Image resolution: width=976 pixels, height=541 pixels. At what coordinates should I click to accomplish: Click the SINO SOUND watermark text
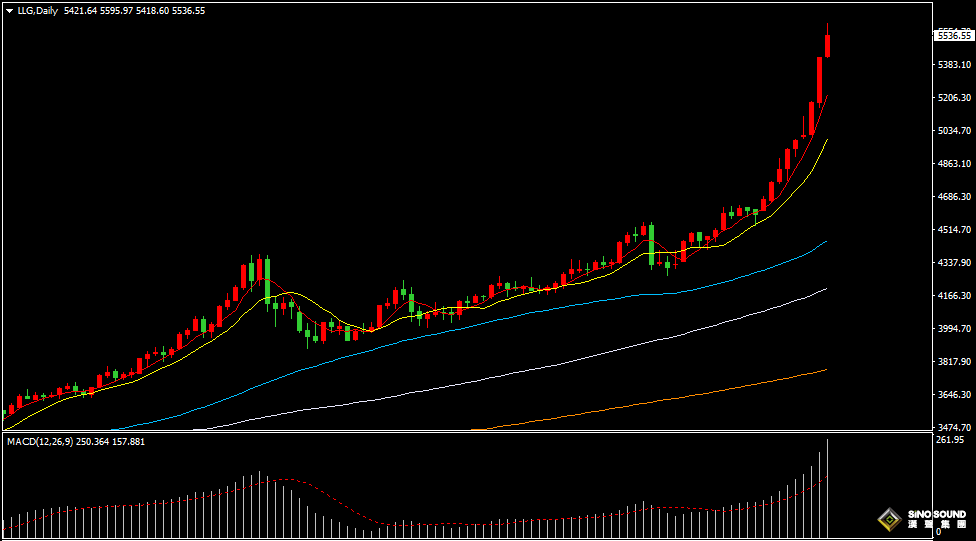pos(937,514)
